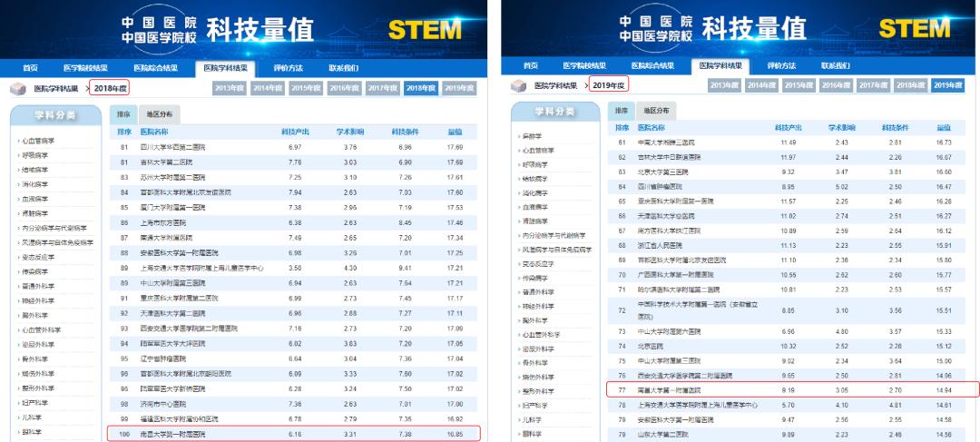
Task: Click 医院学科结果 breadcrumb in right page
Action: 556,85
